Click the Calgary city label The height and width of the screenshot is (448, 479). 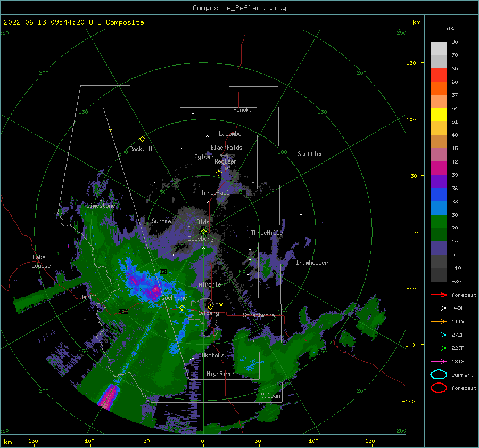coord(208,313)
